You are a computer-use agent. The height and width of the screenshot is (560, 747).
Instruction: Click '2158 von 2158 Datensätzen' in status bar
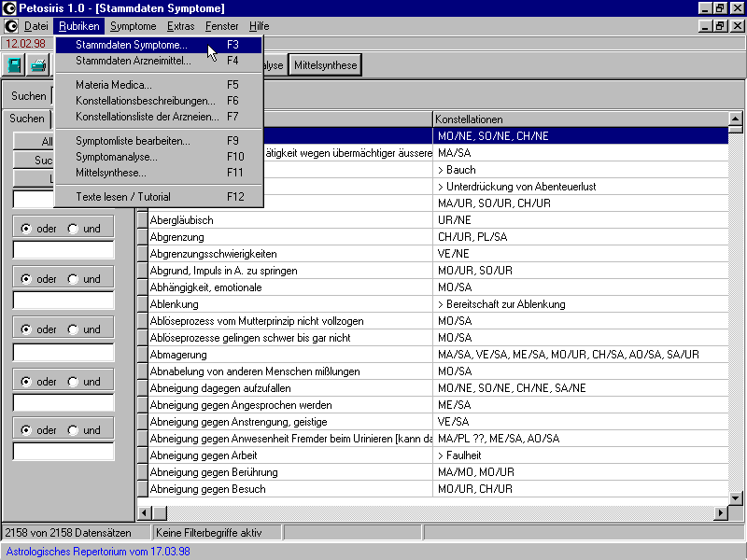point(68,533)
